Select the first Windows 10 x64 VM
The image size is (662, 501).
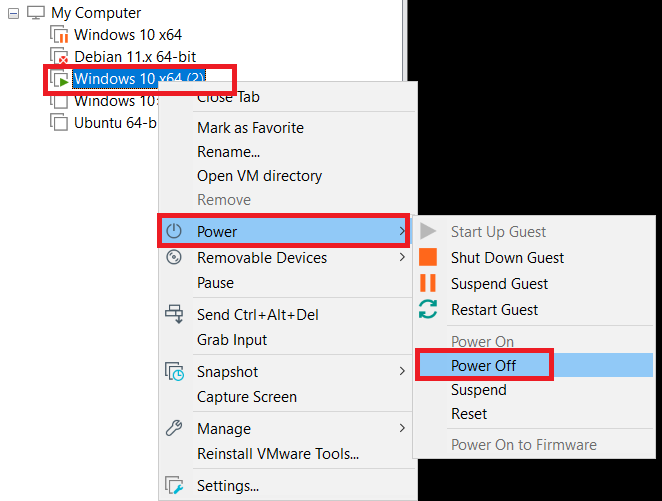coord(127,35)
